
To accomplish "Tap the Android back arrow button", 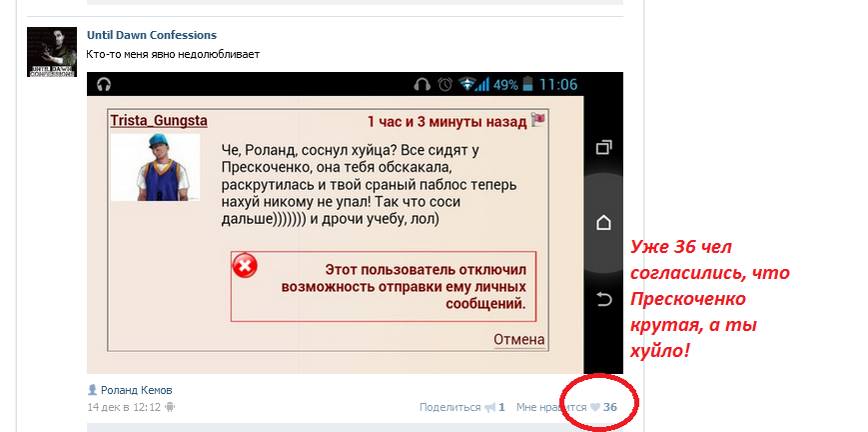I will point(603,299).
